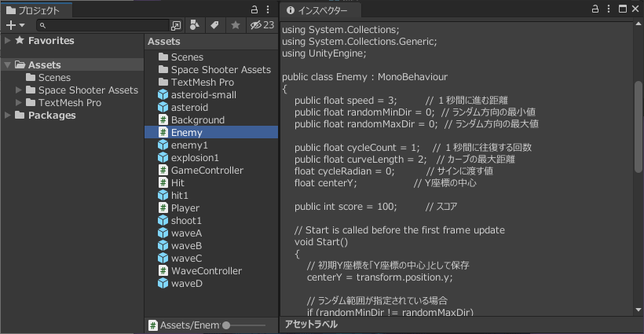Focus the Project search field
This screenshot has width=644, height=334.
104,25
